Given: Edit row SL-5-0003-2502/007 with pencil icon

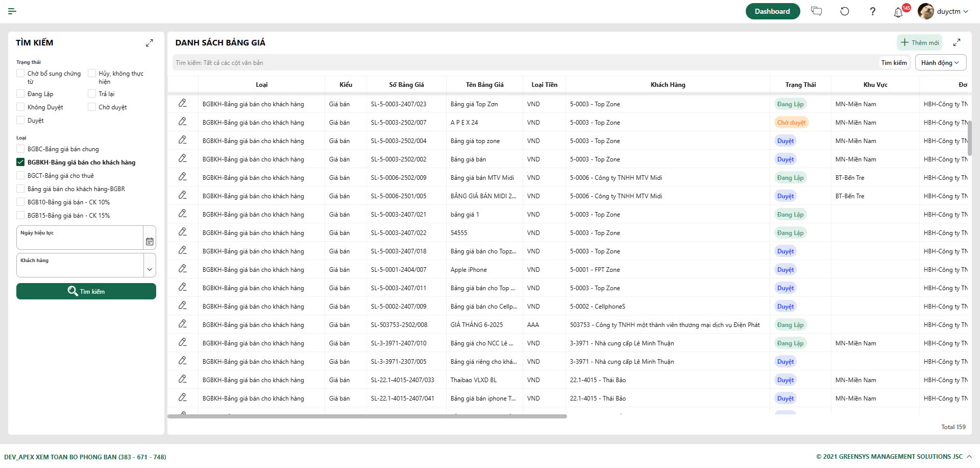Looking at the screenshot, I should 182,122.
